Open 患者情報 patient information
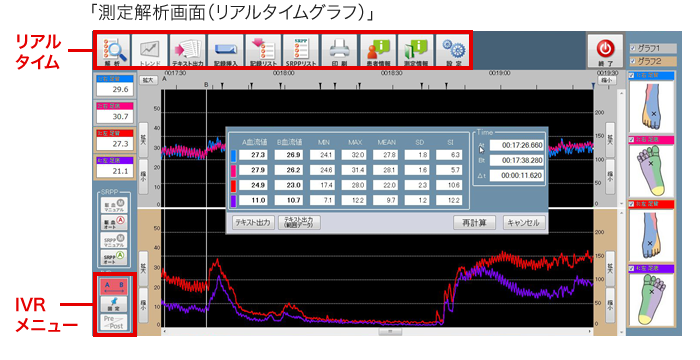This screenshot has height=360, width=700. coord(378,50)
